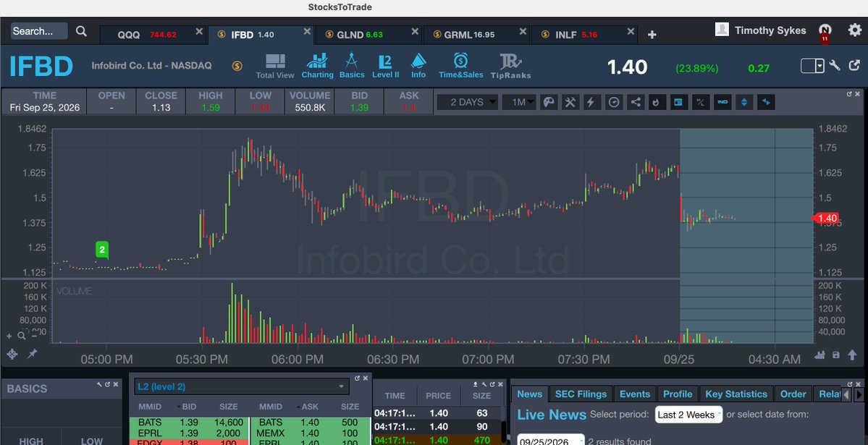Image resolution: width=868 pixels, height=445 pixels.
Task: Switch to the GRML tab
Action: [476, 34]
